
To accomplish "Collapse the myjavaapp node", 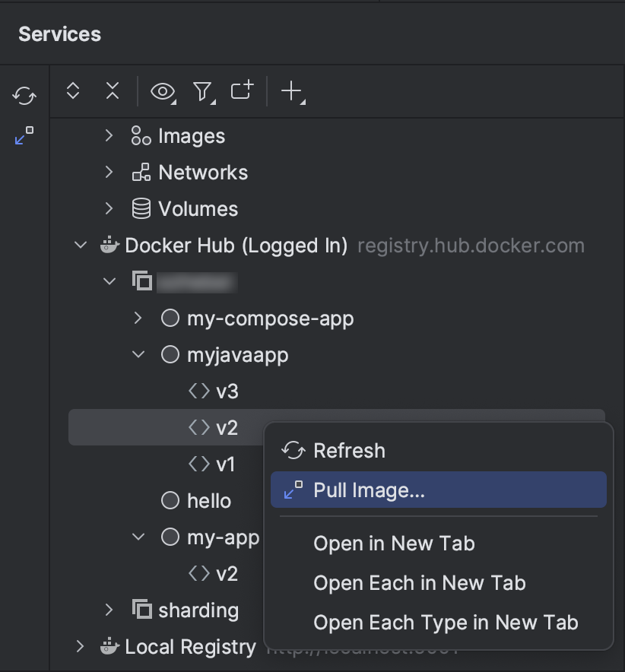I will [138, 354].
